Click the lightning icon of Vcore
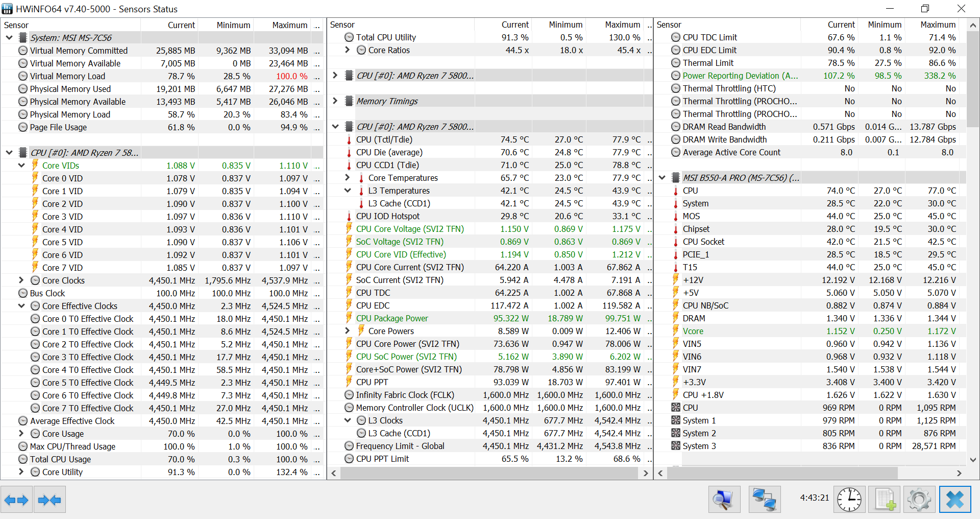Image resolution: width=980 pixels, height=519 pixels. [676, 331]
